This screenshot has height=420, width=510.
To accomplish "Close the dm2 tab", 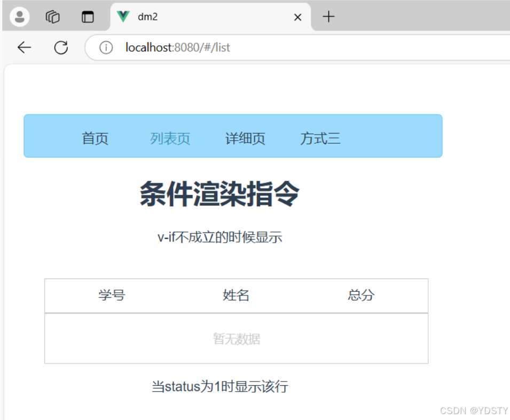I will click(x=297, y=17).
